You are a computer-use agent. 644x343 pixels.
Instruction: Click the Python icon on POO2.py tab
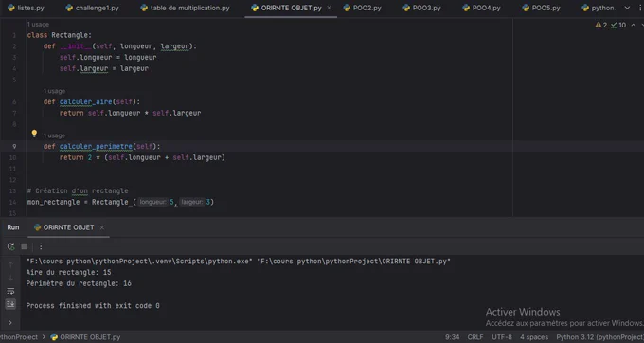(x=347, y=8)
